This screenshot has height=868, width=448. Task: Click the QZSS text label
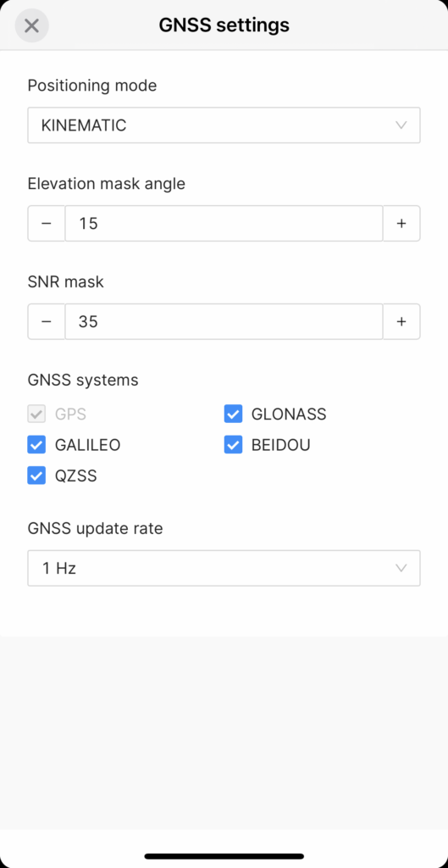click(75, 476)
